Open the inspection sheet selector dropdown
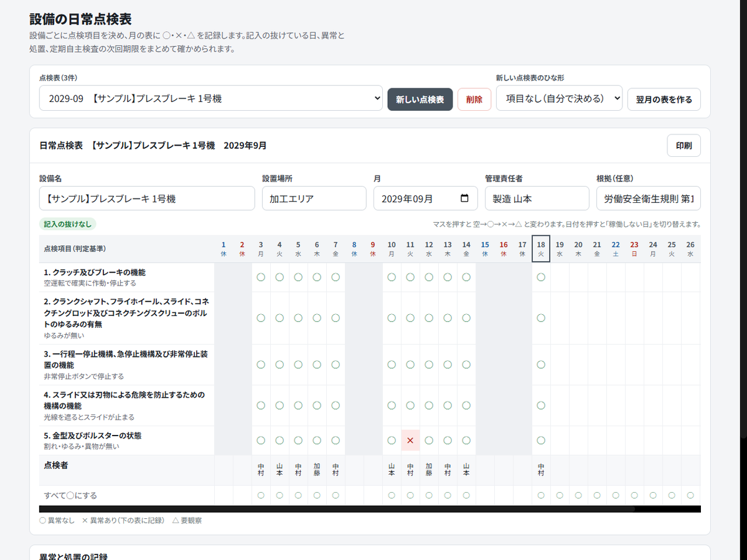 tap(210, 98)
